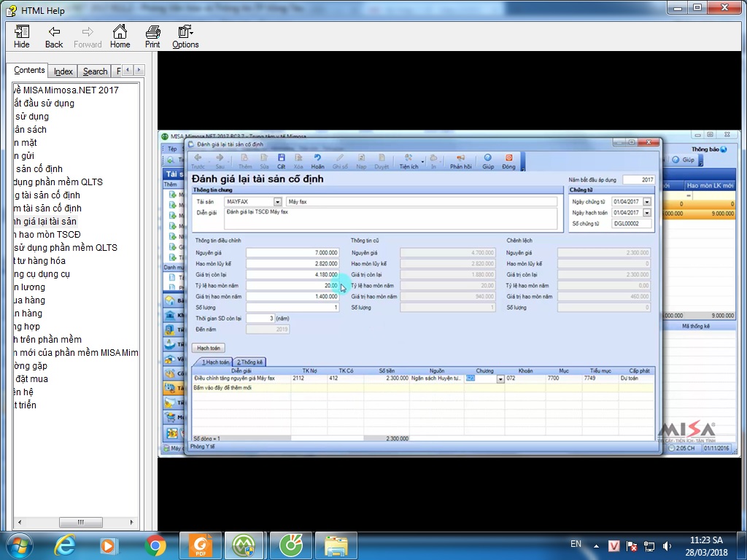The width and height of the screenshot is (747, 560).
Task: Click the Đóng close icon
Action: [x=508, y=161]
